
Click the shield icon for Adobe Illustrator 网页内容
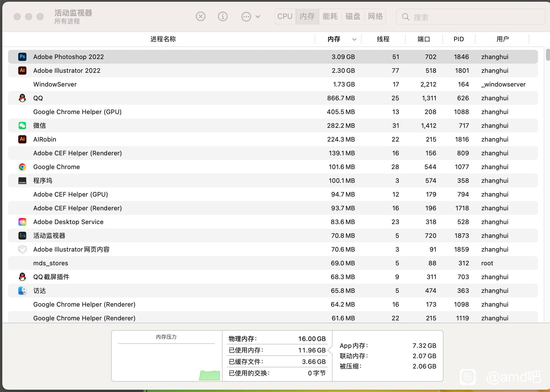(22, 249)
